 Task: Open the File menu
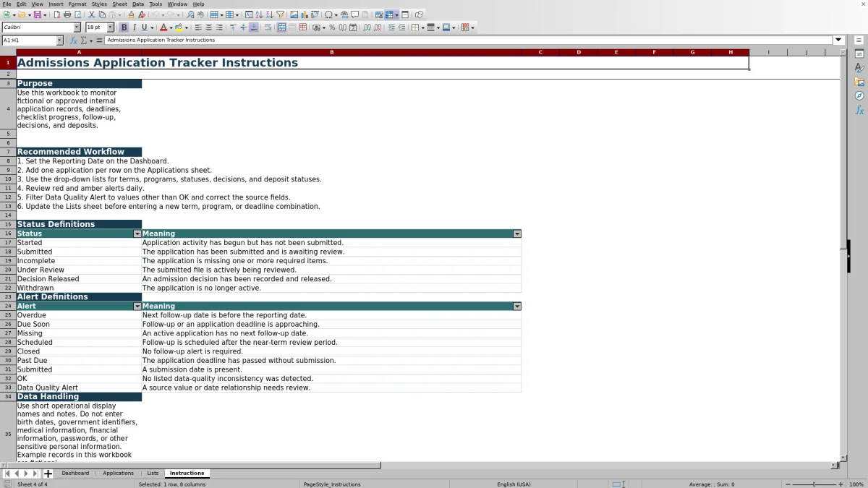(7, 4)
